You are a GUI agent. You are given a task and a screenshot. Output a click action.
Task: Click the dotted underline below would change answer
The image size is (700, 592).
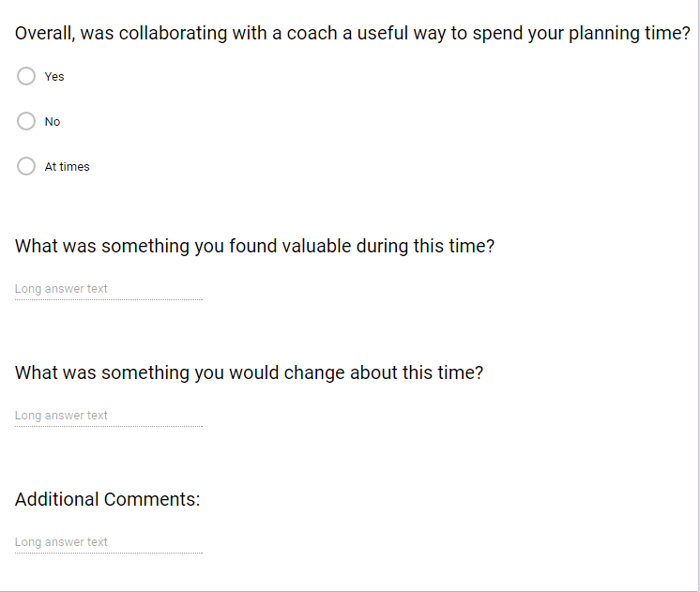coord(109,426)
